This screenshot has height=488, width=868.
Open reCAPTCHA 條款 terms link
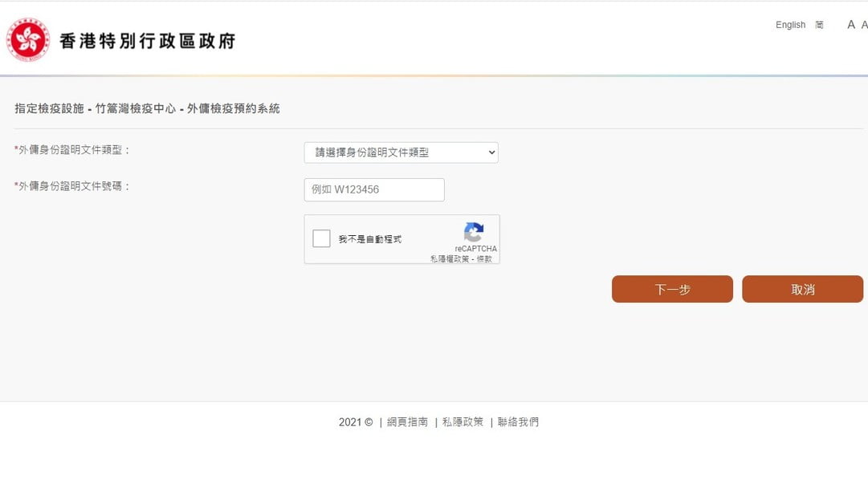tap(484, 258)
